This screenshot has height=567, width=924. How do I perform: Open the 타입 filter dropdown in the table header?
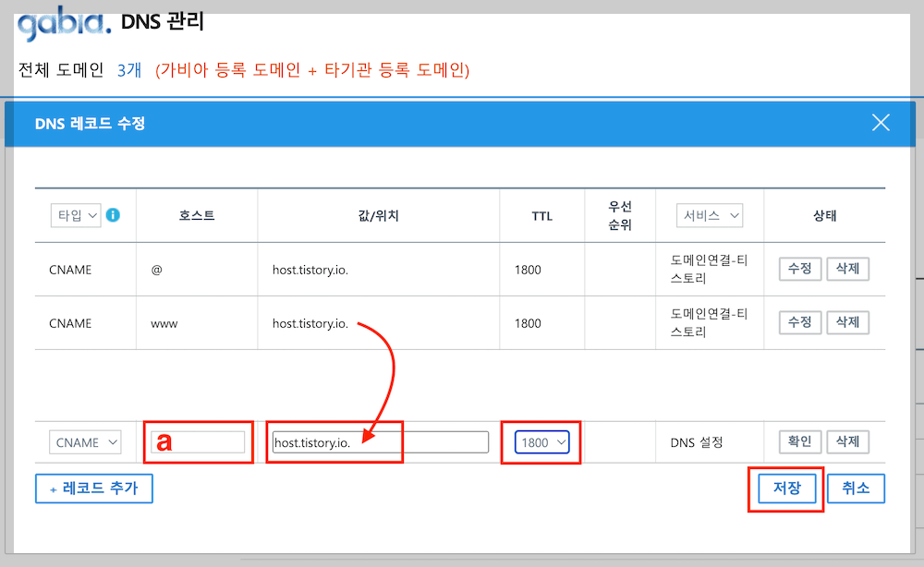(75, 214)
